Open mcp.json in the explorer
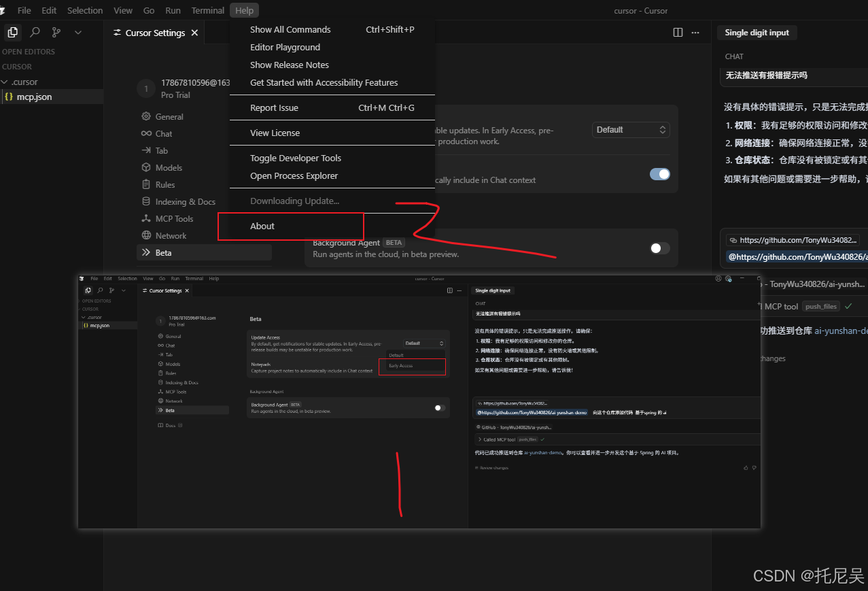 (x=52, y=97)
